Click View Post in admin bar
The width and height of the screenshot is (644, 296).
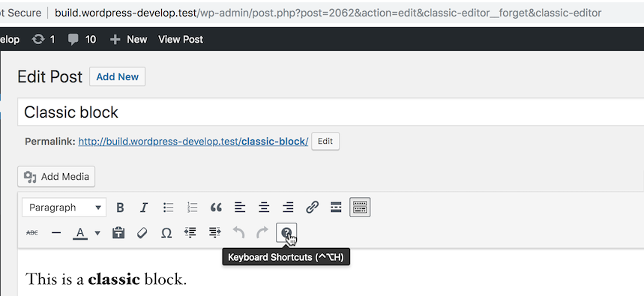pos(181,40)
